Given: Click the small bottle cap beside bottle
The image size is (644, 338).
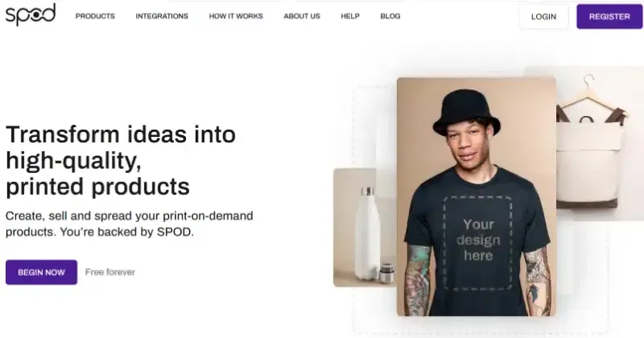Looking at the screenshot, I should click(387, 273).
